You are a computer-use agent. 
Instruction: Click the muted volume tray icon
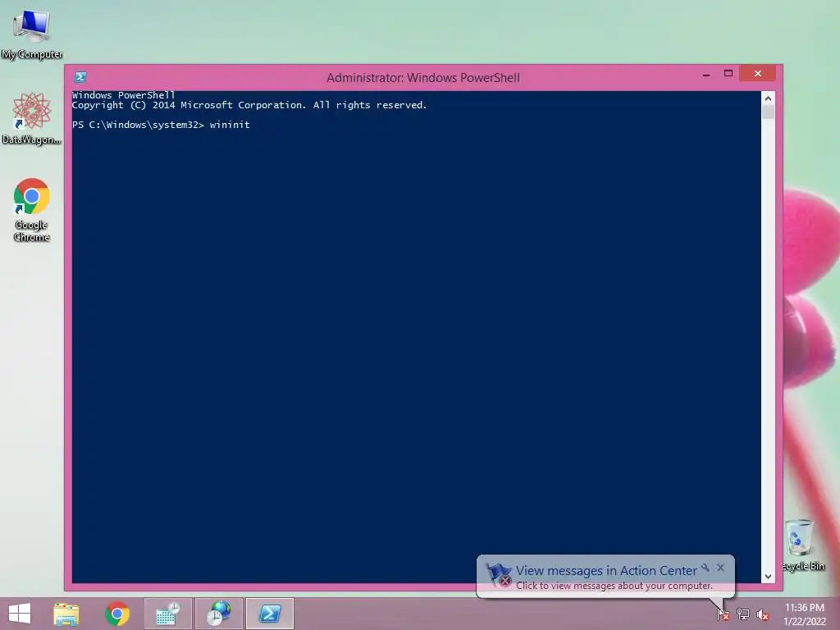click(763, 614)
